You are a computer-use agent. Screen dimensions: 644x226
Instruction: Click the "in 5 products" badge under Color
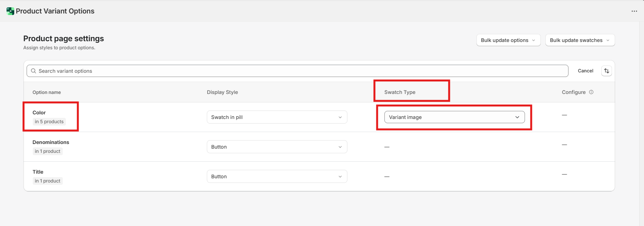point(49,122)
